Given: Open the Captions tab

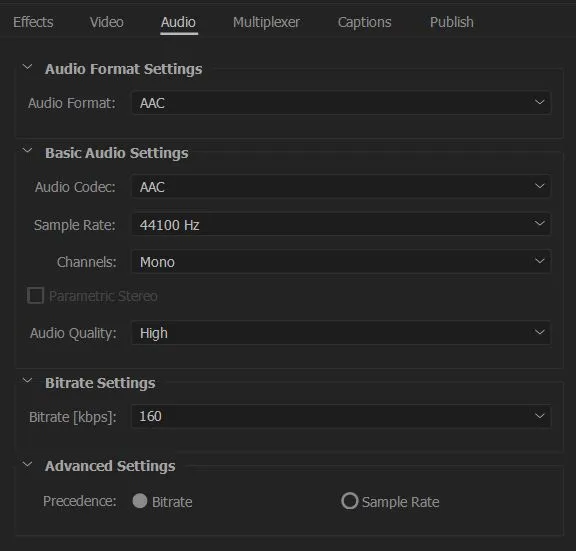Looking at the screenshot, I should [364, 22].
